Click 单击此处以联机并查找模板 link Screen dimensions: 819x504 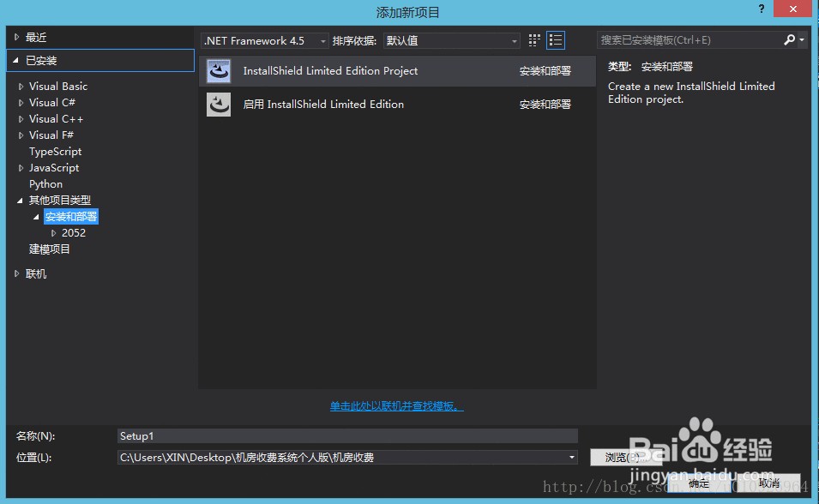click(396, 405)
